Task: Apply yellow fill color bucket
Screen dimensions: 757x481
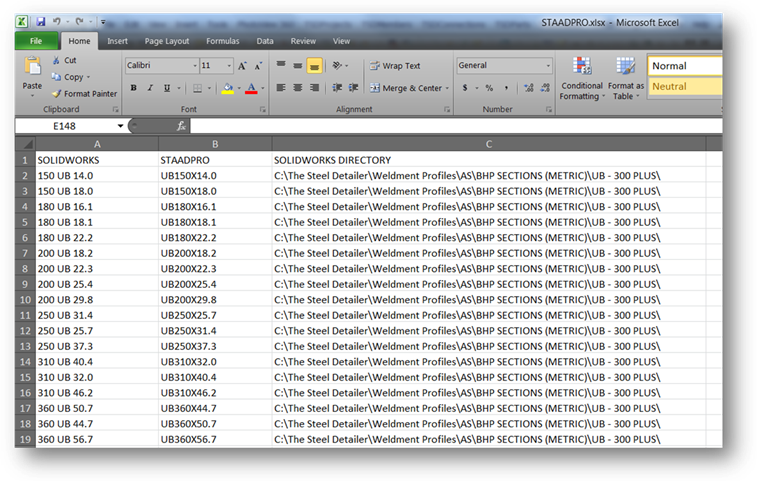Action: [228, 88]
